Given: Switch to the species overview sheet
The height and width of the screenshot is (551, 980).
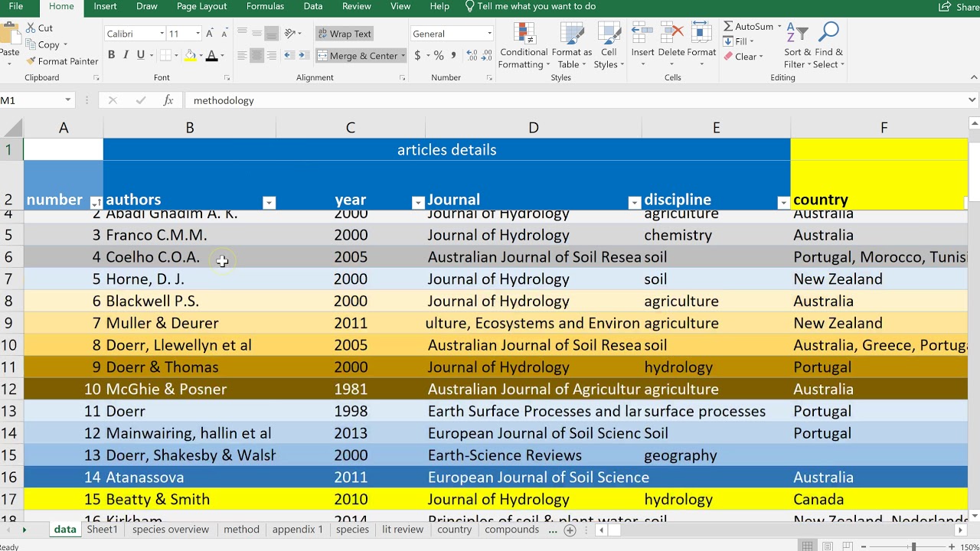Looking at the screenshot, I should coord(171,530).
